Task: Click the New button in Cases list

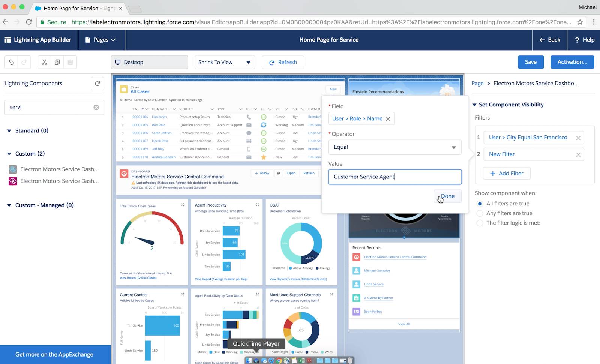Action: click(333, 89)
